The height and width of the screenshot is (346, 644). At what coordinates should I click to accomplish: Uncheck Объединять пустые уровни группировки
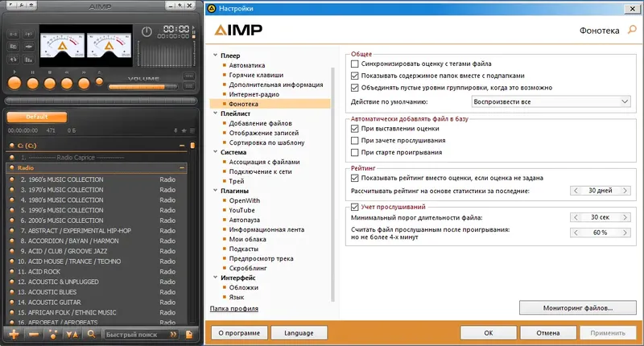355,88
